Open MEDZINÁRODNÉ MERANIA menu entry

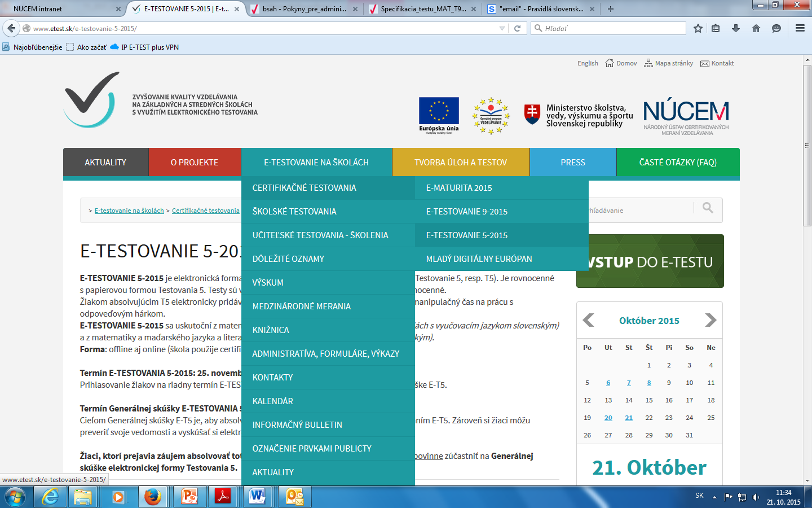coord(328,306)
